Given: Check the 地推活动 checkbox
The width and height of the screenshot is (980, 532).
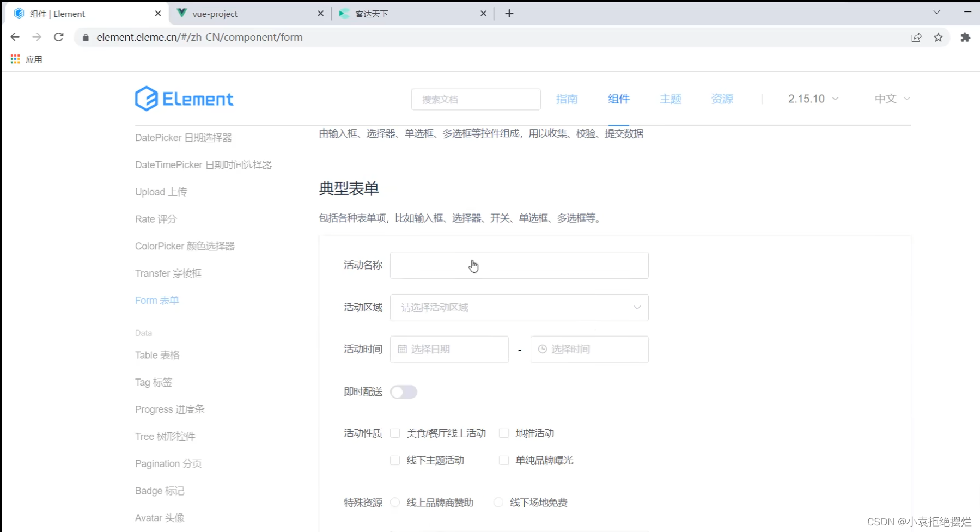Looking at the screenshot, I should [x=504, y=433].
